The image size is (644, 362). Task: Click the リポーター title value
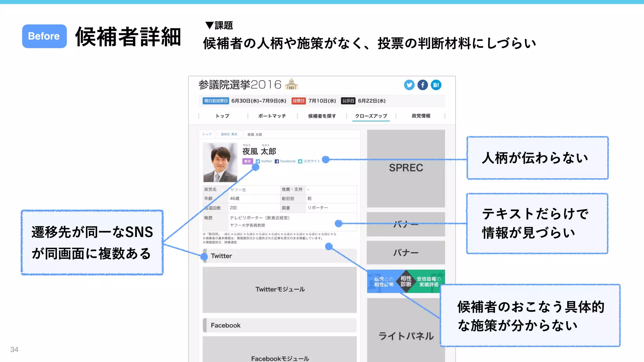[318, 208]
